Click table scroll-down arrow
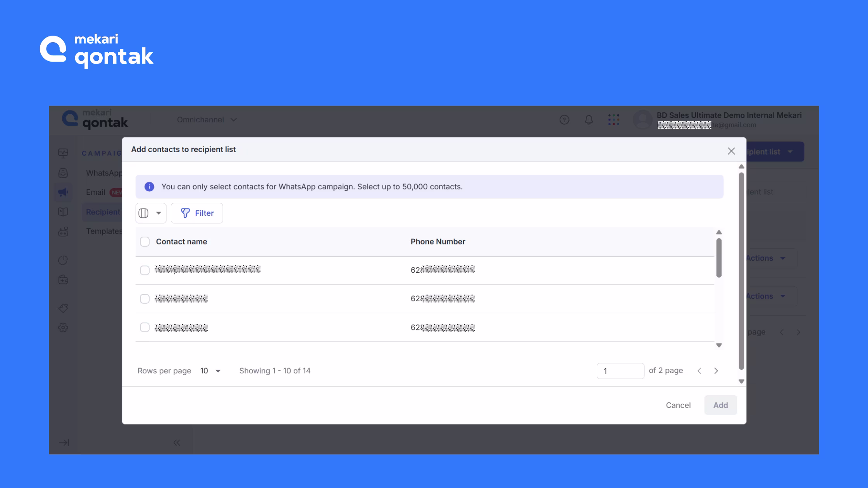The height and width of the screenshot is (488, 868). (x=719, y=345)
